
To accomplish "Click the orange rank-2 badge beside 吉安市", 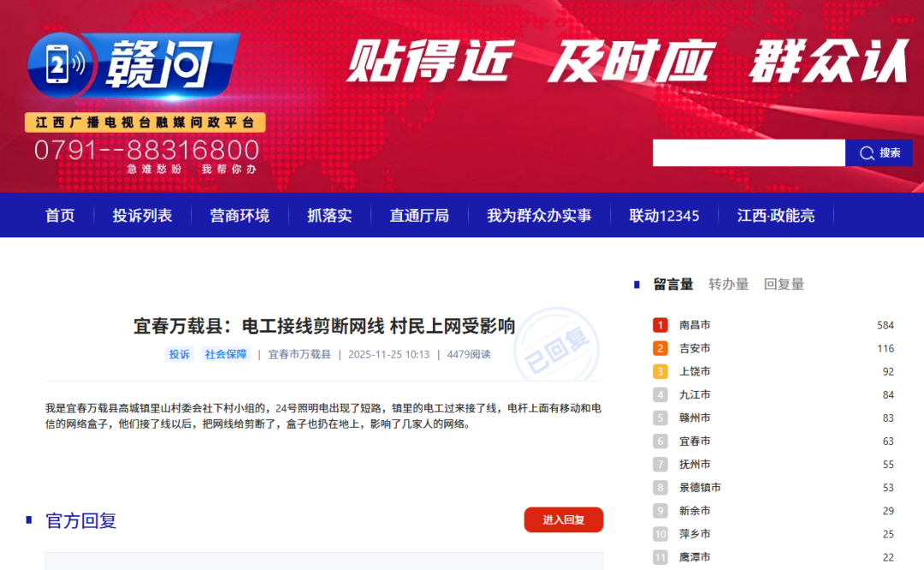I will point(660,347).
